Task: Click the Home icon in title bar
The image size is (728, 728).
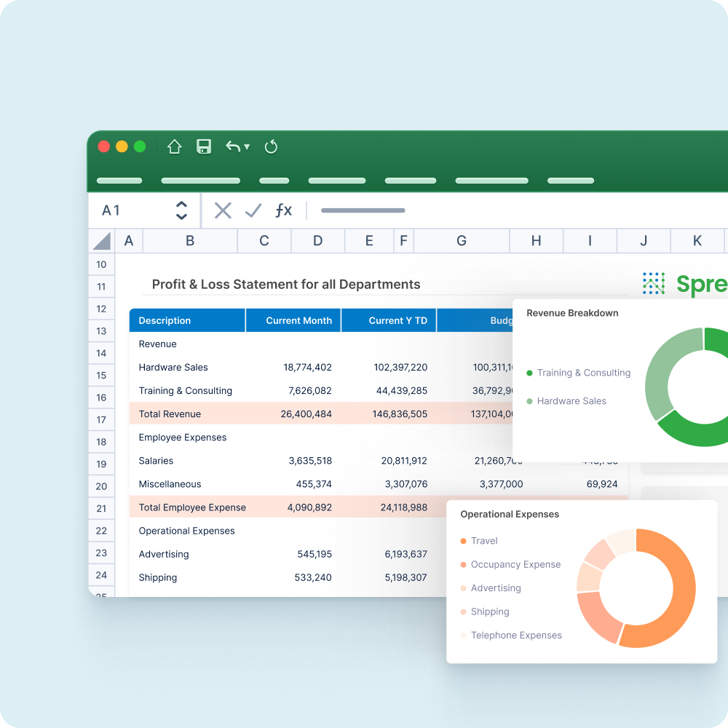Action: click(x=174, y=147)
